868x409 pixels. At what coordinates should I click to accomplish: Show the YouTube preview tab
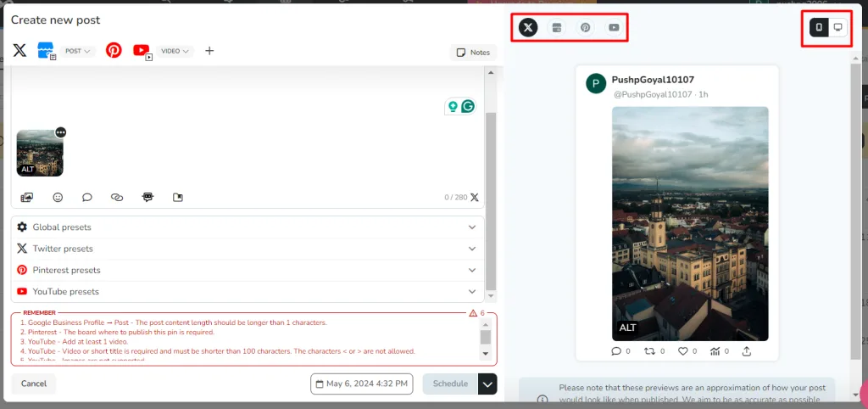(614, 28)
